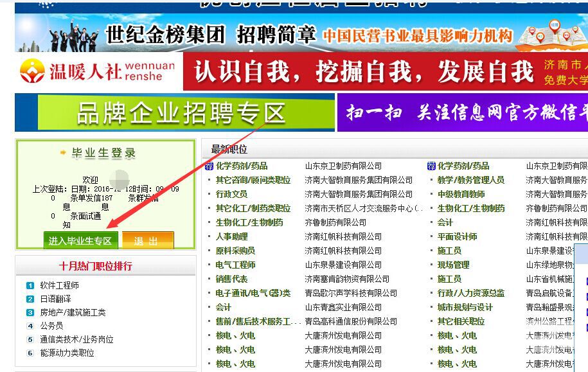Image resolution: width=588 pixels, height=372 pixels.
Task: Click the rank 5 icon beside 通信类技术/业务岗位
Action: [x=30, y=339]
